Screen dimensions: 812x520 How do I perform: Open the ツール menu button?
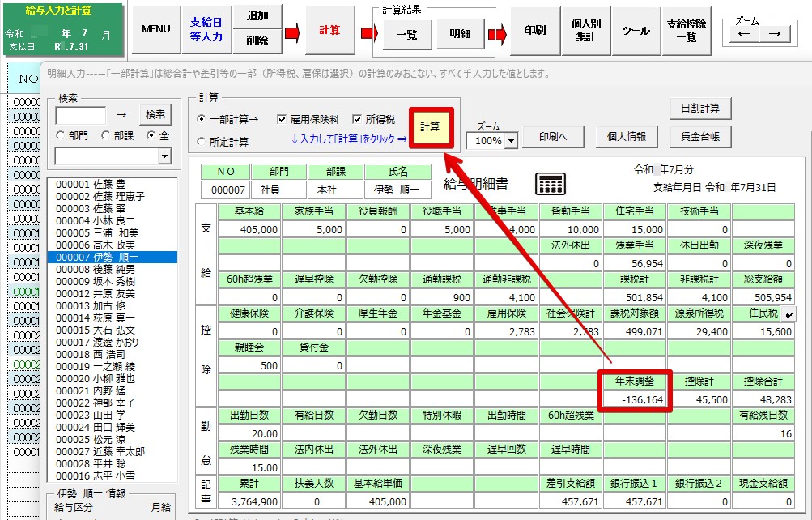tap(636, 31)
